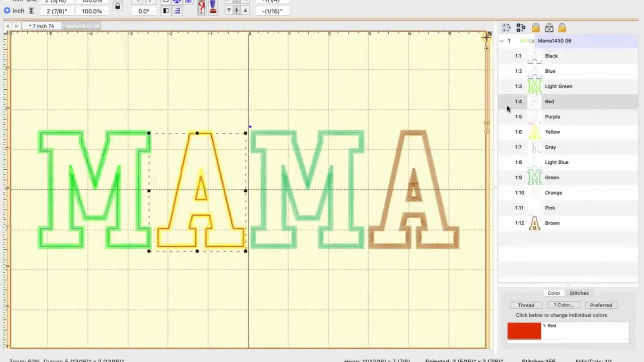The height and width of the screenshot is (362, 644).
Task: Click the blue and red stamp icon
Action: [213, 8]
